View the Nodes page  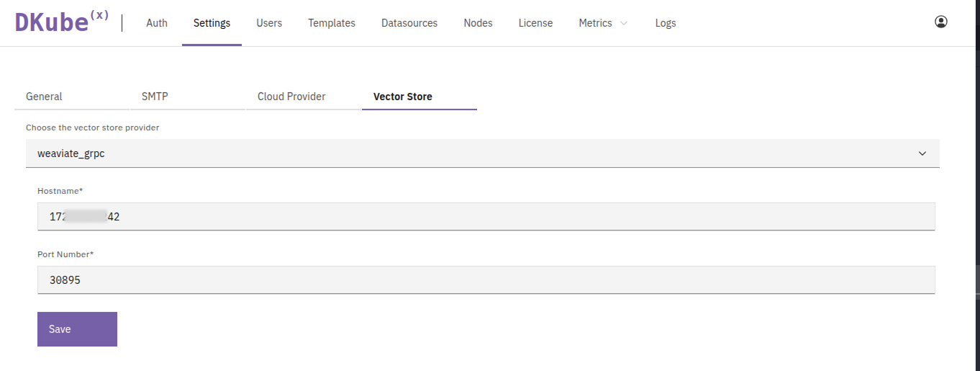pos(478,23)
